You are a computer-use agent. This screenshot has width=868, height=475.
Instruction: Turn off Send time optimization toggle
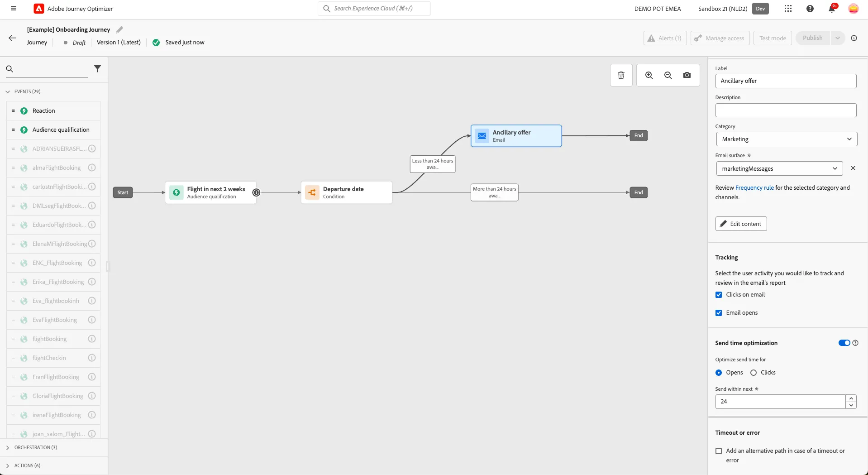(844, 343)
